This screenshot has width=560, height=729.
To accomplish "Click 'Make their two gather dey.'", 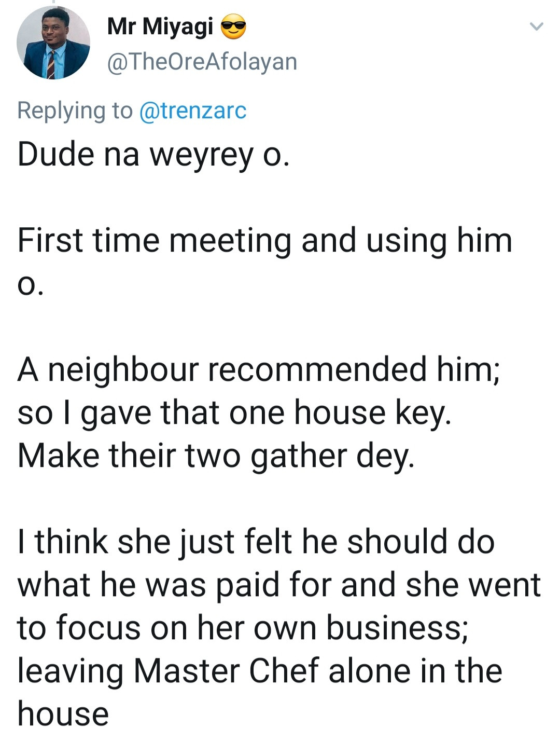I will point(216,456).
